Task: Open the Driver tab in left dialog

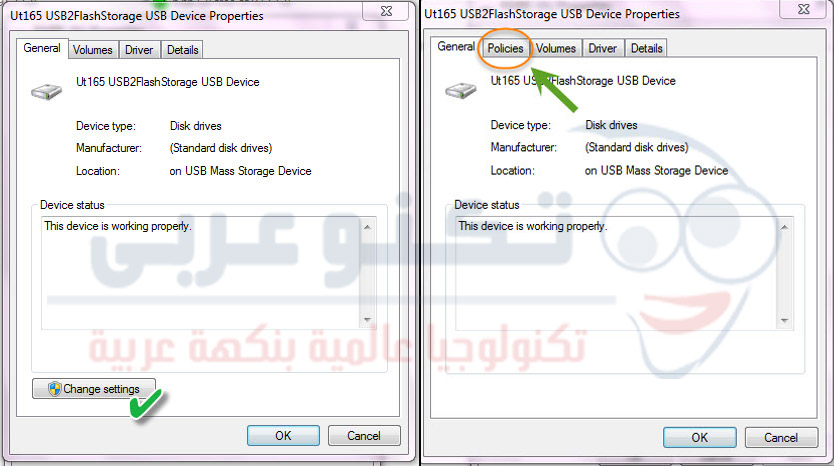Action: click(139, 50)
